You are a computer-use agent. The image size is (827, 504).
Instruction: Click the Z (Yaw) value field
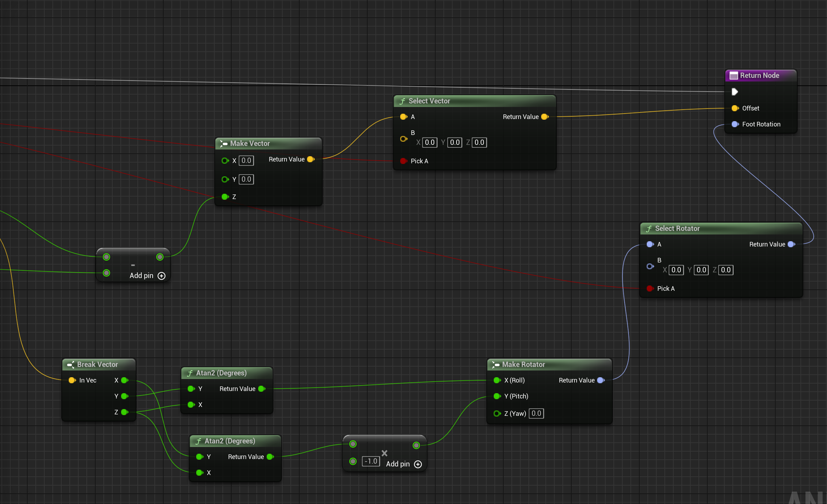pyautogui.click(x=536, y=414)
